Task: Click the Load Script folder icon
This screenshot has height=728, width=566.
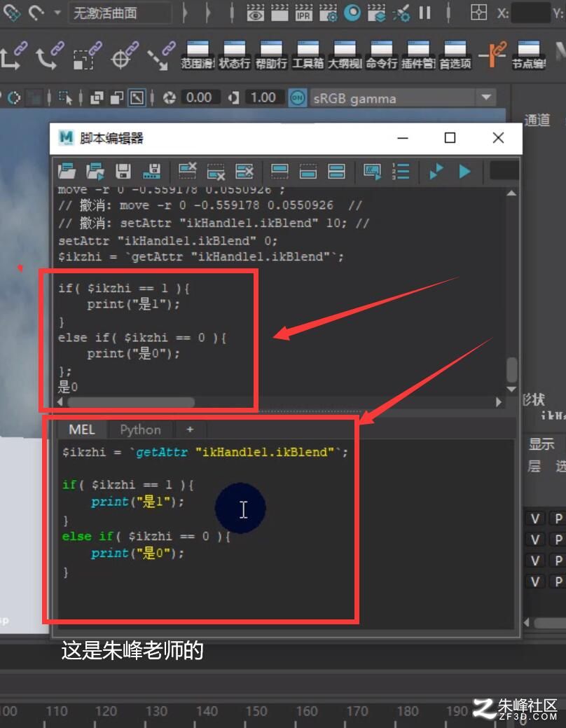Action: pos(67,172)
